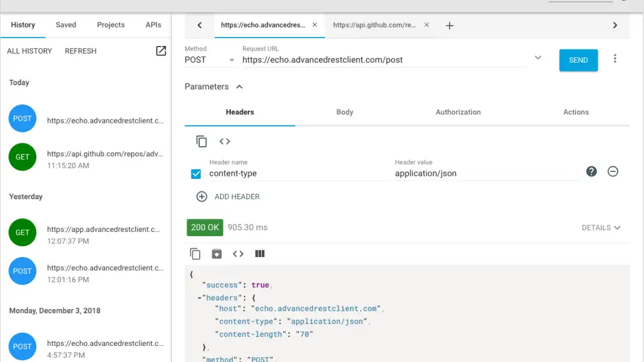Toggle headers source editor view
This screenshot has height=362, width=644.
(x=225, y=141)
